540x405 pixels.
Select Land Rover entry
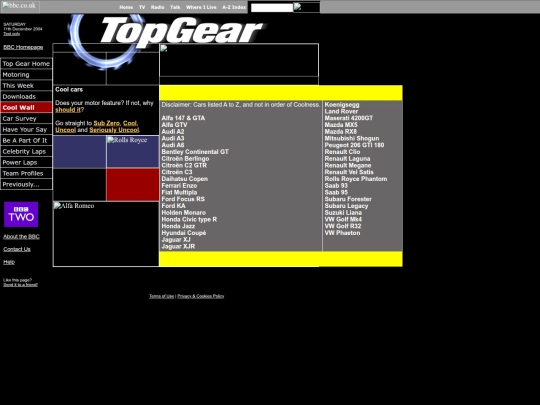(341, 111)
